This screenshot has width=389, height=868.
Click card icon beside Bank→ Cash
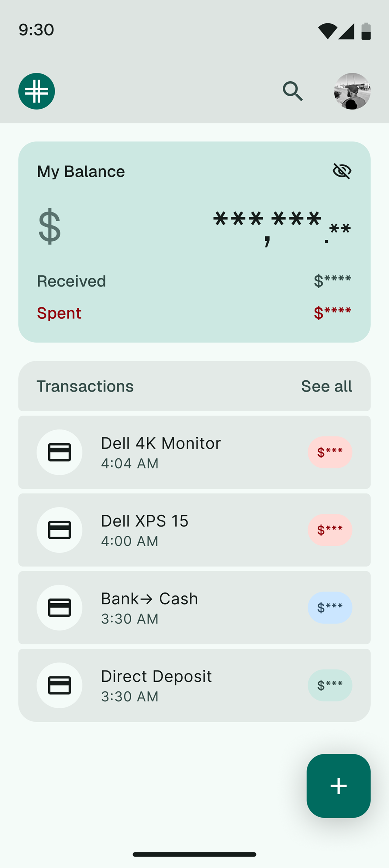click(x=59, y=608)
